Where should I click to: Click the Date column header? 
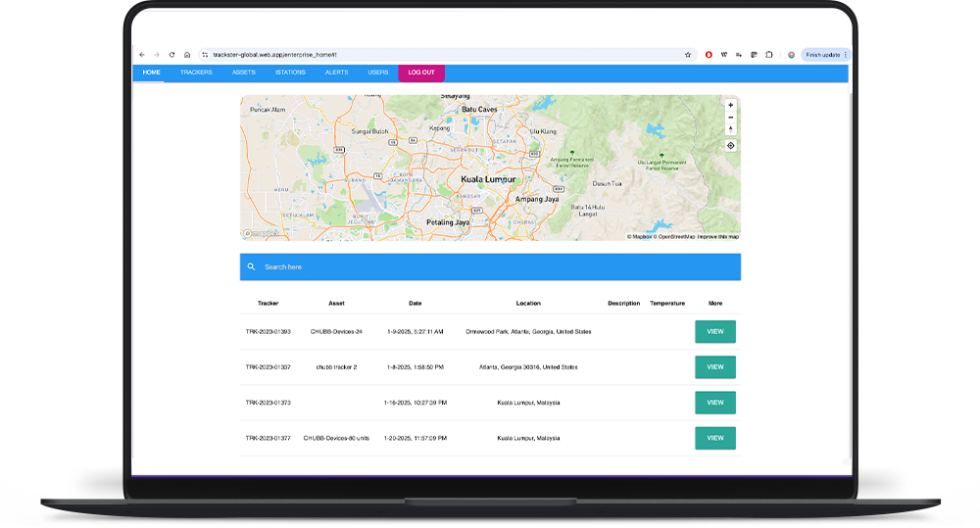point(415,303)
